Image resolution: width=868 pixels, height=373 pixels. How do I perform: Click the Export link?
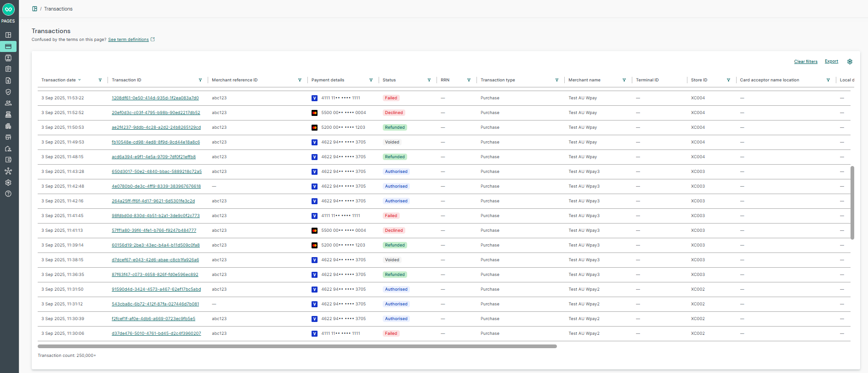[x=831, y=61]
